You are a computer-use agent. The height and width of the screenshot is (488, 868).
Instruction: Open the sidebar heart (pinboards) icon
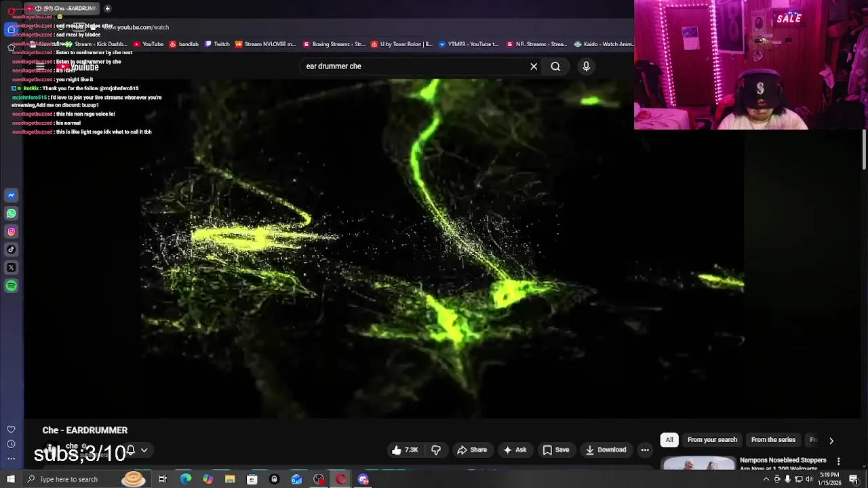11,430
